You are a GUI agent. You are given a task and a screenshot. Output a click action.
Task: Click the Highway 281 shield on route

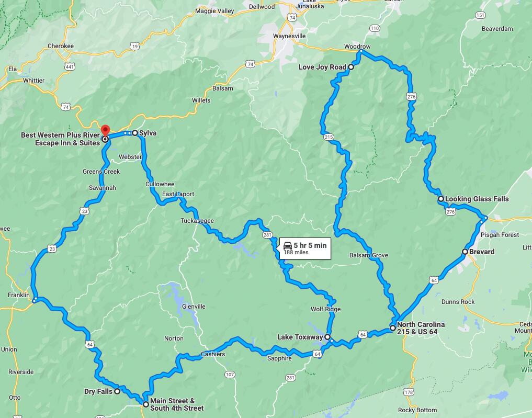point(267,235)
